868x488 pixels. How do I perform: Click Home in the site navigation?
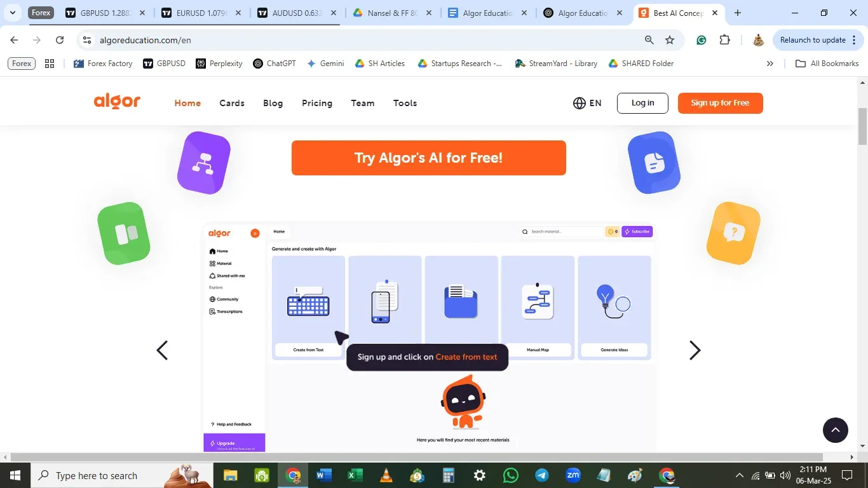tap(187, 103)
